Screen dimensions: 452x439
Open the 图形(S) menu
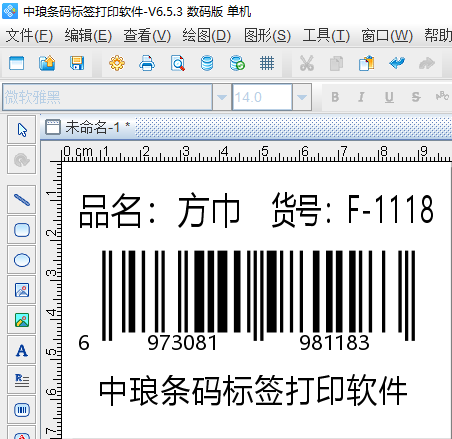(x=267, y=35)
